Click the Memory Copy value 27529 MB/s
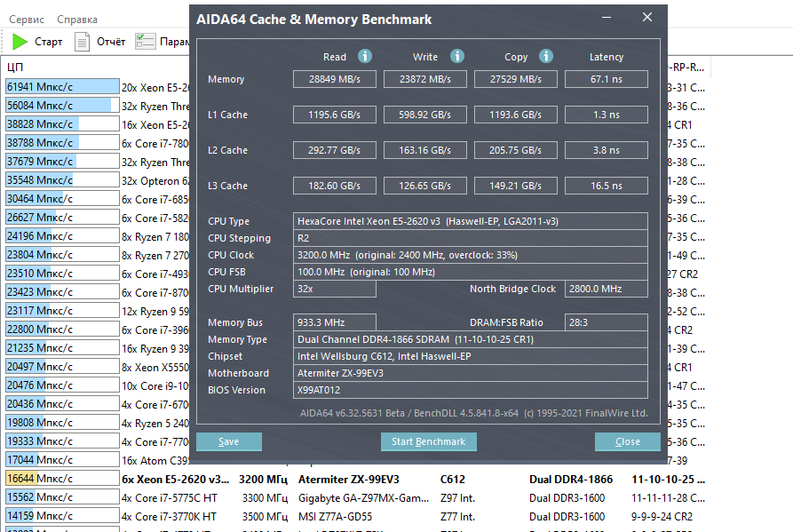The image size is (793, 532). [x=515, y=79]
